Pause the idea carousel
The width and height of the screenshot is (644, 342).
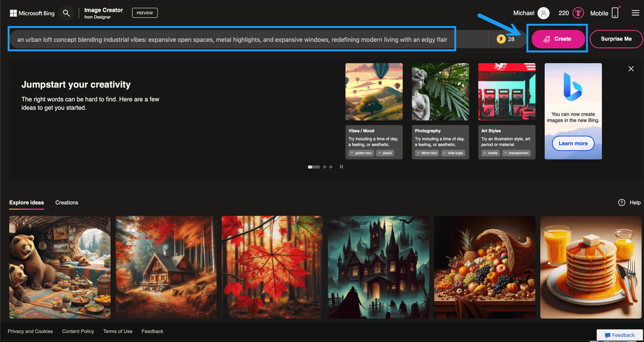point(341,167)
